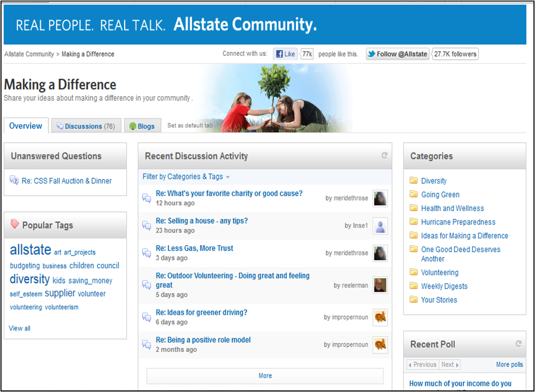Image resolution: width=535 pixels, height=392 pixels.
Task: Refresh the Recent Poll panel
Action: click(x=518, y=344)
